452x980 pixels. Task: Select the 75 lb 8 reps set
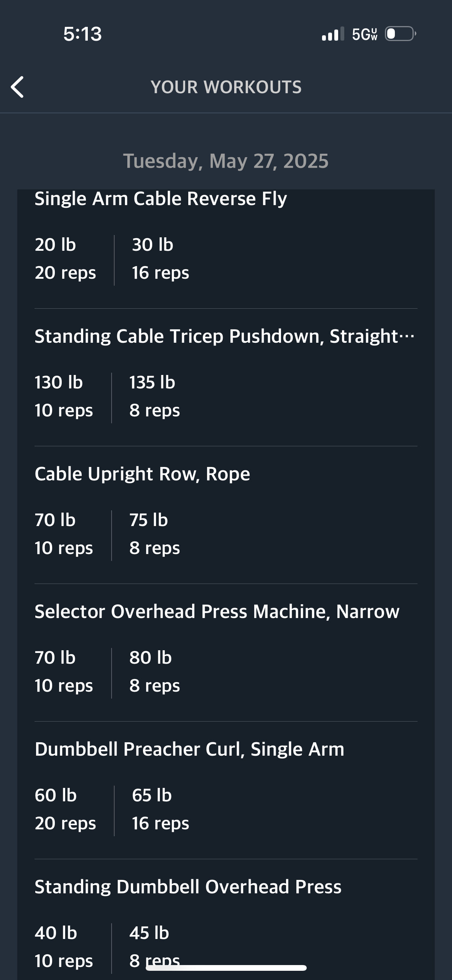(154, 534)
